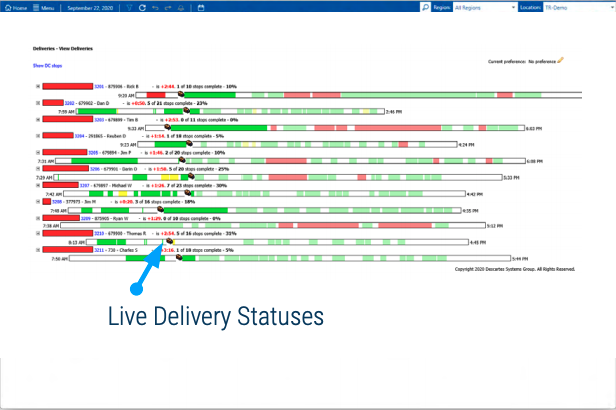Open the Home page
Image resolution: width=616 pixels, height=410 pixels.
click(x=16, y=7)
